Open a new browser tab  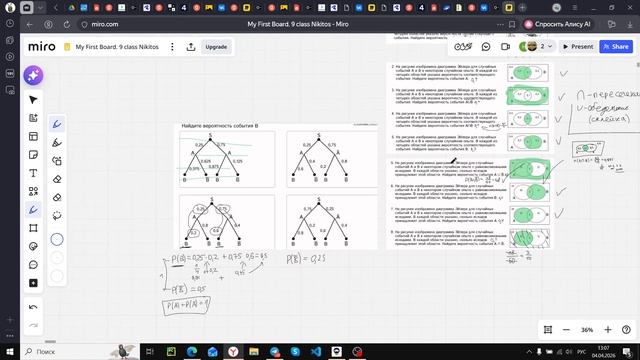tap(522, 8)
